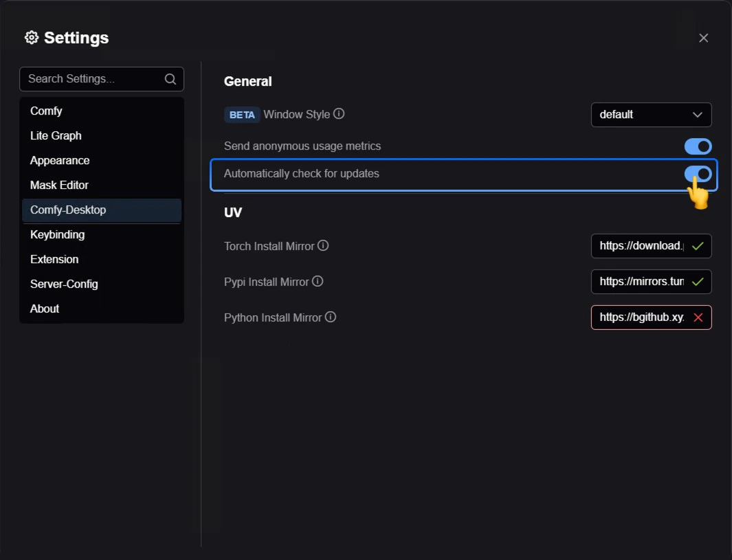
Task: Click the BETA badge next to Window Style
Action: point(242,114)
